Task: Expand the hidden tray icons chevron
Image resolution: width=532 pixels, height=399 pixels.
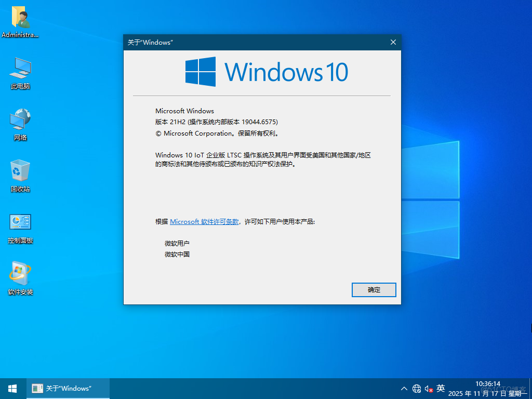Action: (x=404, y=388)
